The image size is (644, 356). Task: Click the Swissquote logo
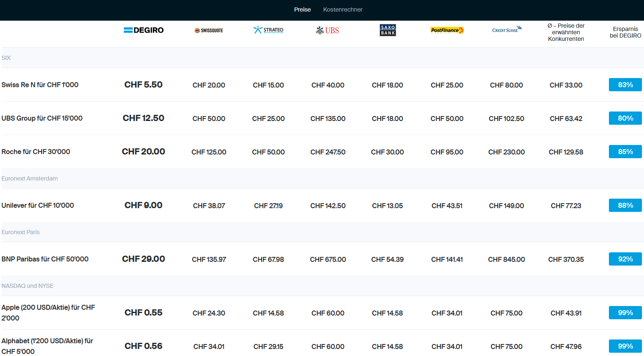(x=209, y=31)
